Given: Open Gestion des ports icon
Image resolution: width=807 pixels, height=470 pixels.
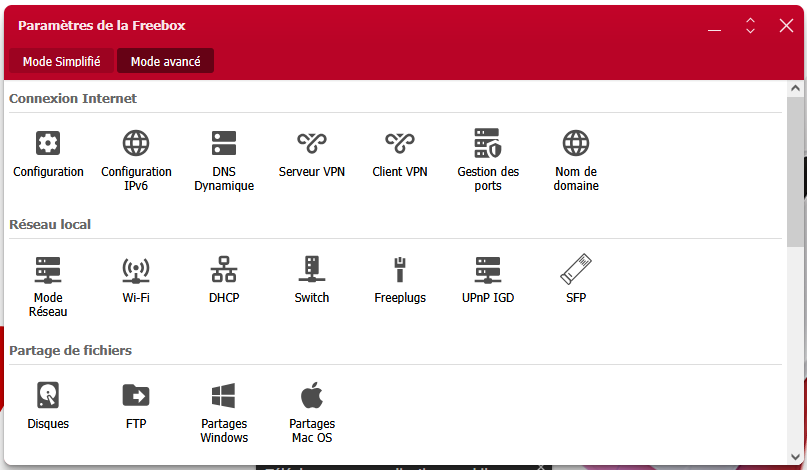Looking at the screenshot, I should coord(488,143).
